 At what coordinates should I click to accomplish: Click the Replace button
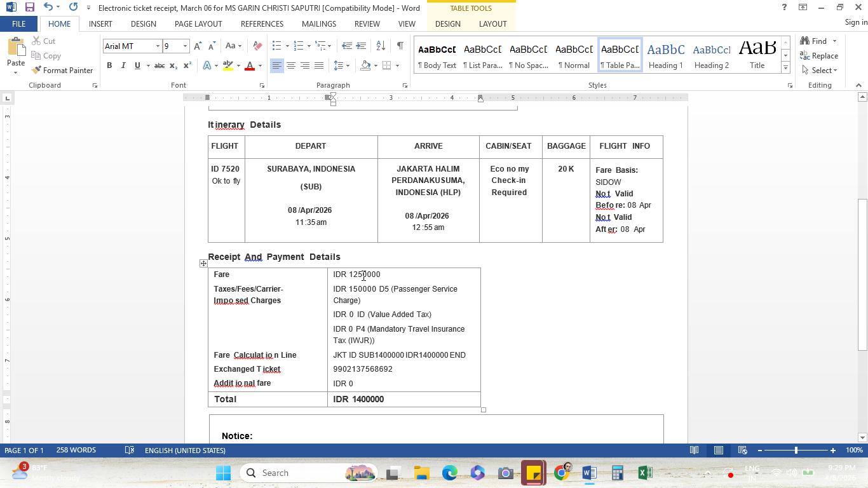pyautogui.click(x=818, y=56)
